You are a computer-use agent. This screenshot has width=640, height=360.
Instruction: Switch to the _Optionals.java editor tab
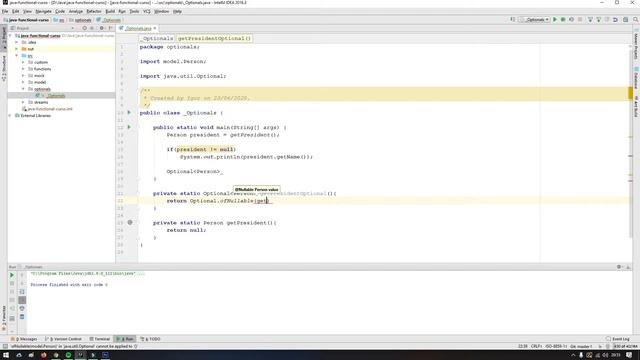click(x=138, y=28)
